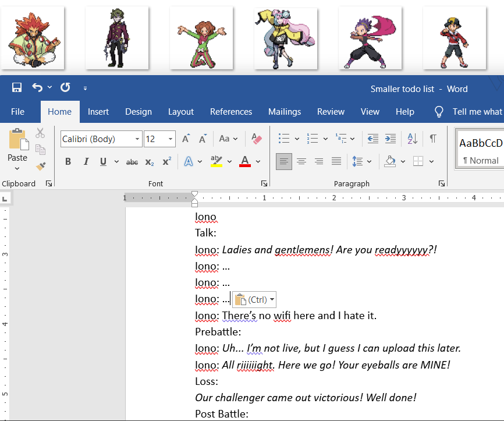Click the Sort A-Z icon

point(412,139)
